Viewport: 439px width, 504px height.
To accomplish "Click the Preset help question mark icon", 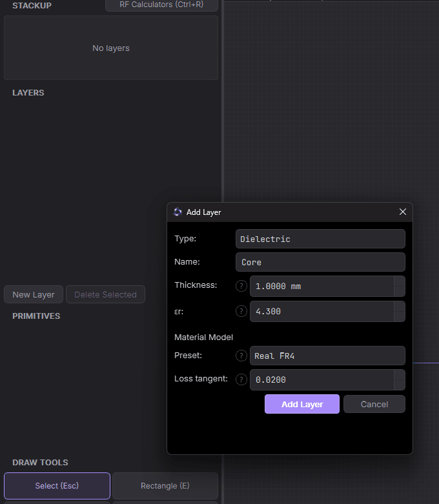I will click(241, 356).
